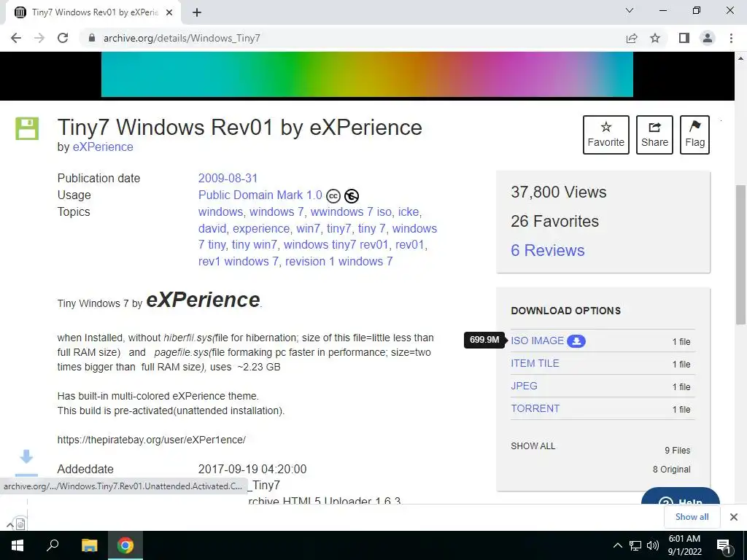Show hidden system tray icons
Screen dimensions: 747x560
[x=617, y=545]
